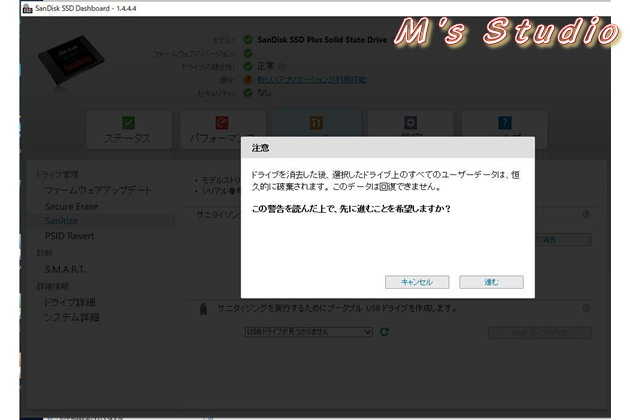The height and width of the screenshot is (420, 630).
Task: Expand the USB drive selection dropdown
Action: tap(308, 332)
